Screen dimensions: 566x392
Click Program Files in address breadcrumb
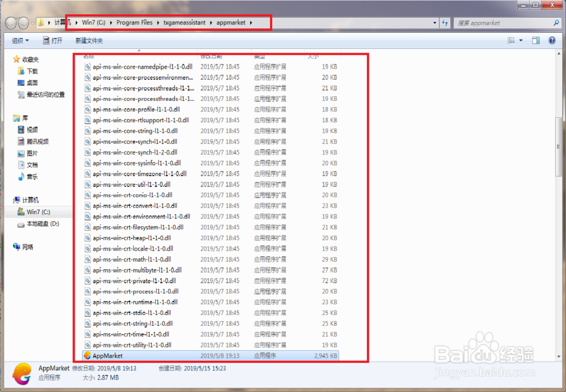tap(134, 23)
